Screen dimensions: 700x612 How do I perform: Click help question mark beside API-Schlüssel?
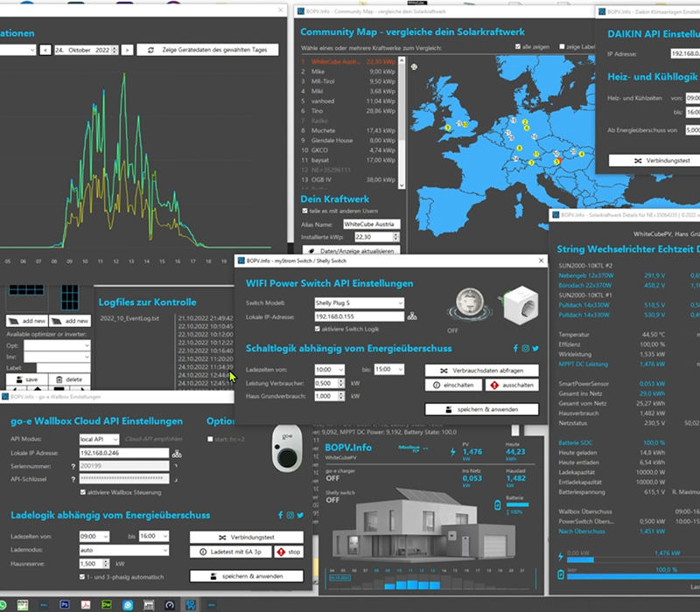[x=73, y=479]
